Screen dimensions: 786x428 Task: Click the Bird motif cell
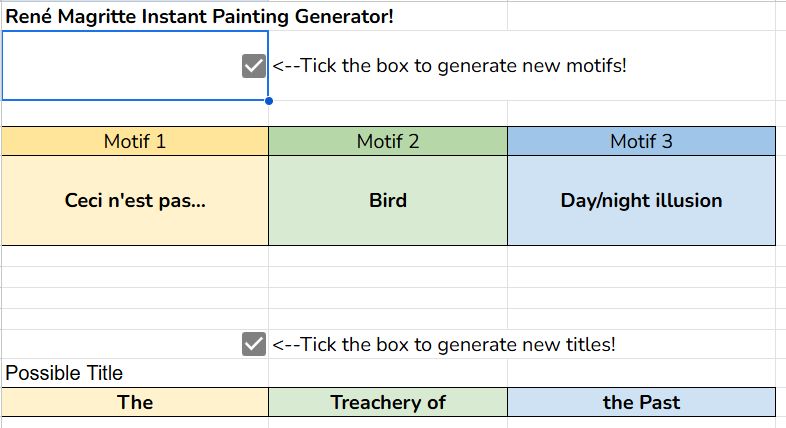click(x=388, y=200)
